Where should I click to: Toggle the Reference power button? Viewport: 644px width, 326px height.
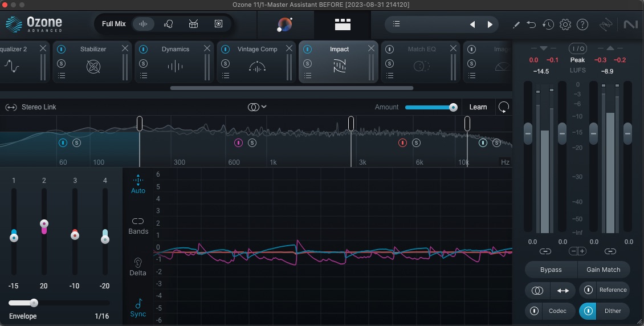tap(588, 290)
